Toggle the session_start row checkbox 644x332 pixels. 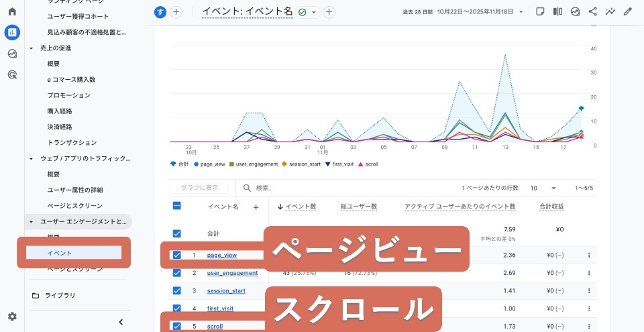coord(176,290)
